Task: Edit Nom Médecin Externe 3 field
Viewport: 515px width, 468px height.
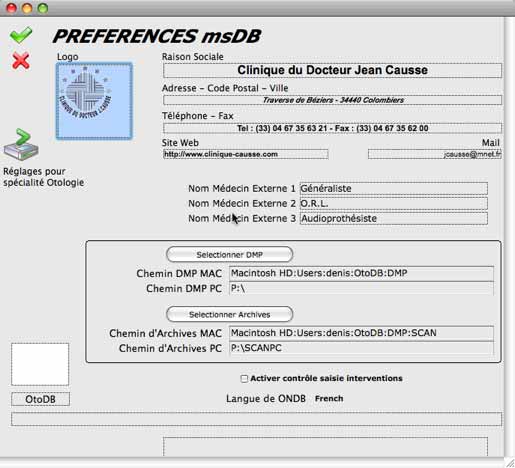Action: click(x=394, y=218)
